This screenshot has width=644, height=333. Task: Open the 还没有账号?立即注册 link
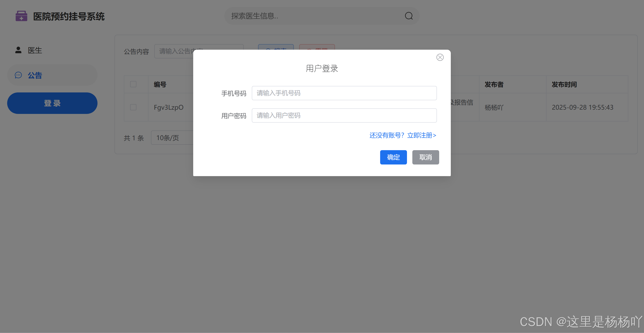point(402,135)
